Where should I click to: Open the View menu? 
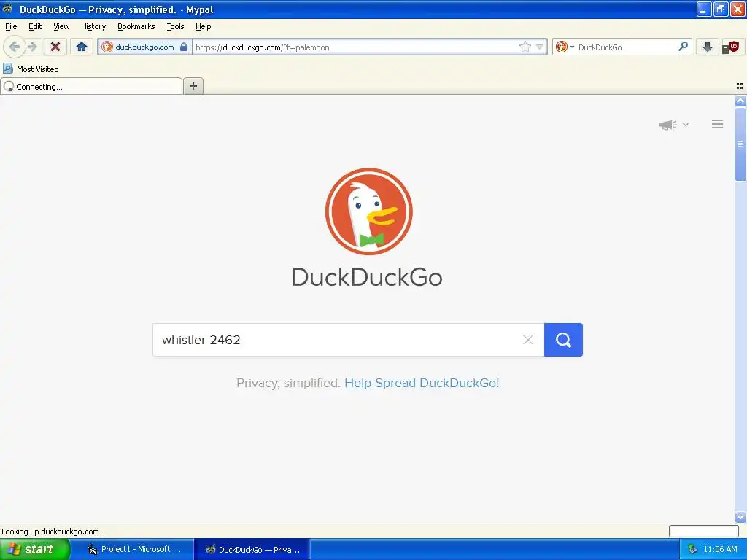pyautogui.click(x=61, y=26)
